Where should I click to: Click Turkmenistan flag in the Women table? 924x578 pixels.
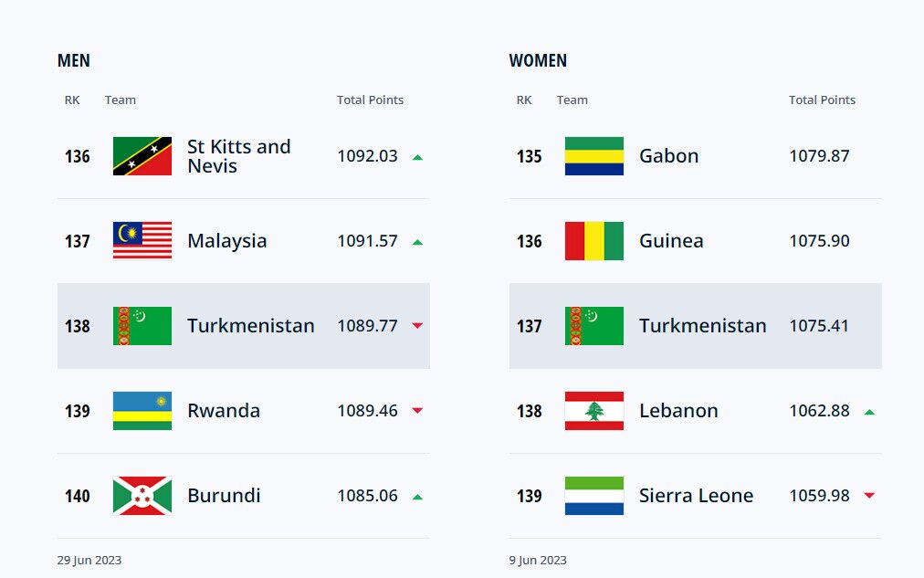[594, 326]
